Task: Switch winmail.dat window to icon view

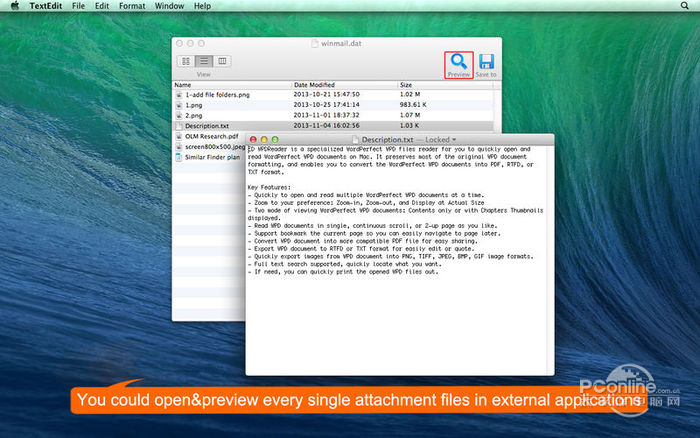Action: pos(186,61)
